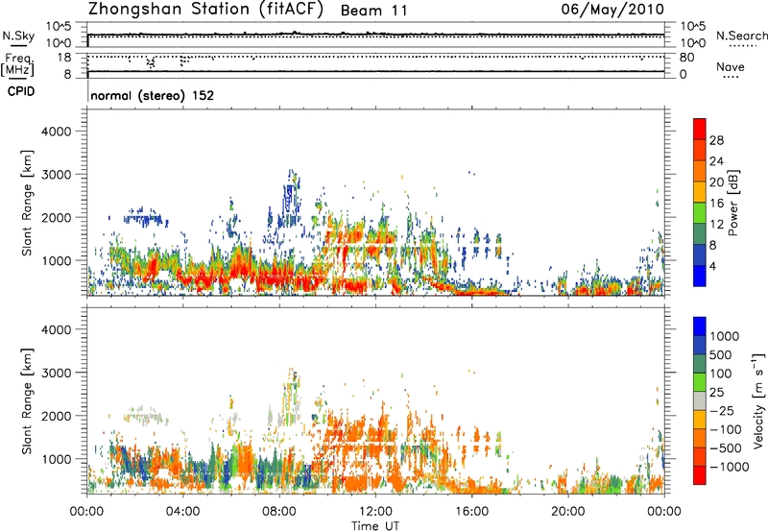
Task: Click the 'N.Sky' legend label
Action: (18, 36)
